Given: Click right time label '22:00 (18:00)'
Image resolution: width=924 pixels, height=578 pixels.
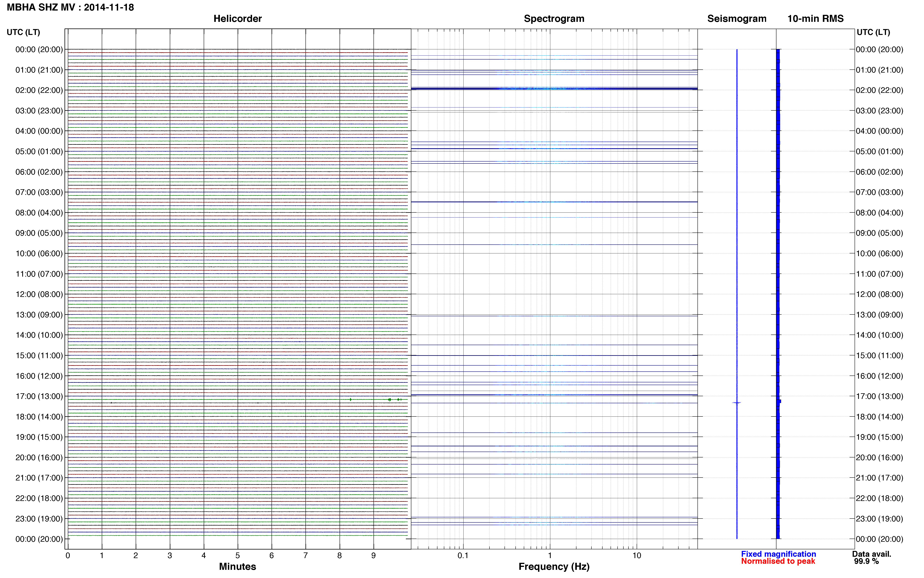Looking at the screenshot, I should point(879,498).
